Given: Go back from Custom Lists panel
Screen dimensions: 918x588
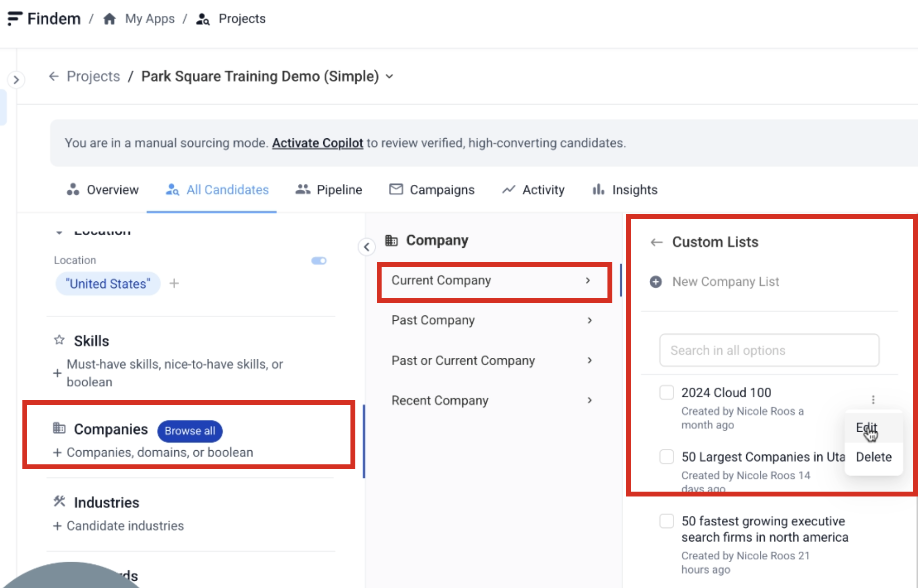Looking at the screenshot, I should (656, 242).
